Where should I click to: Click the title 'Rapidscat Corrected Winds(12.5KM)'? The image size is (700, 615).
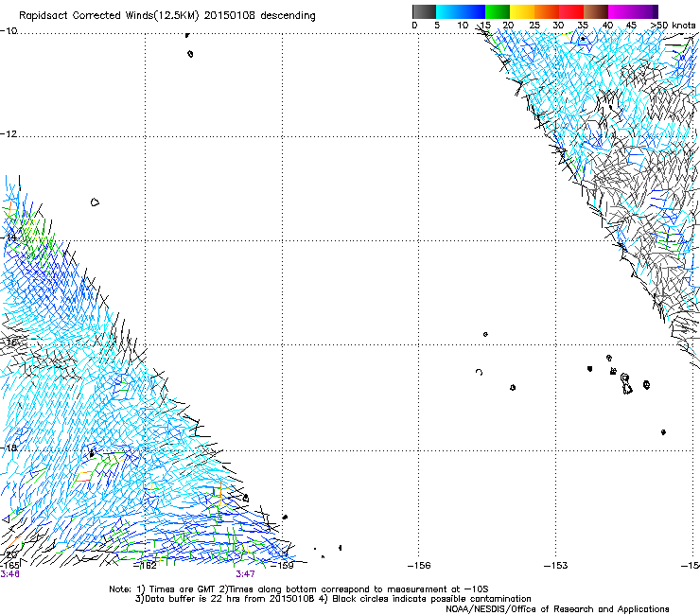(x=109, y=16)
